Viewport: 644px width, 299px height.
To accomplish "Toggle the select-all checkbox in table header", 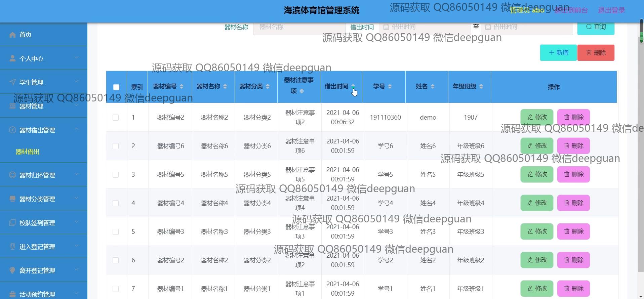I will click(x=116, y=87).
